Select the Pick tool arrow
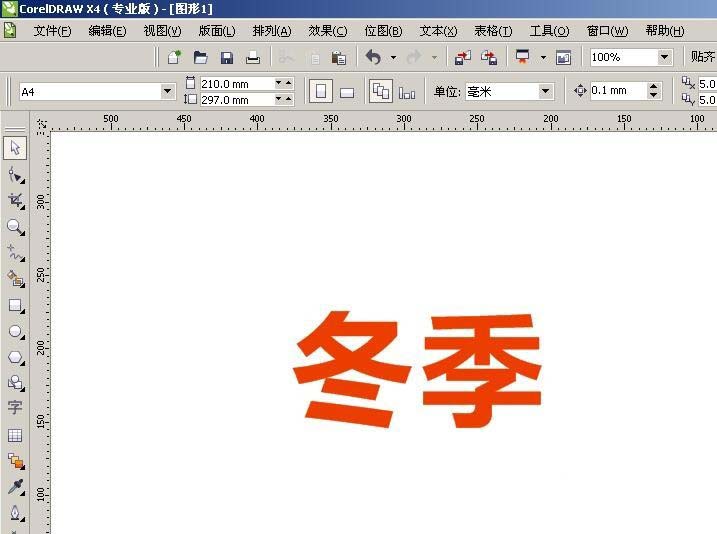717x534 pixels. 15,148
